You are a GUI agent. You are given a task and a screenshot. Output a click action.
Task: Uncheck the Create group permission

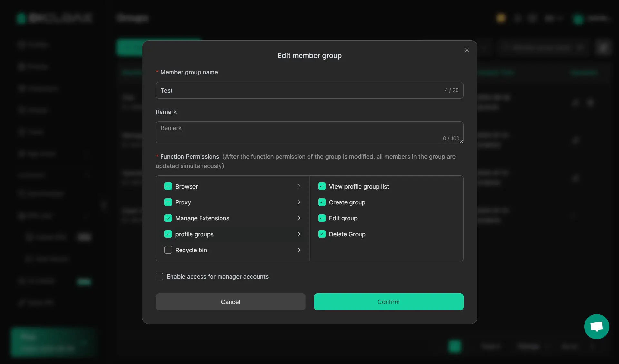point(322,202)
